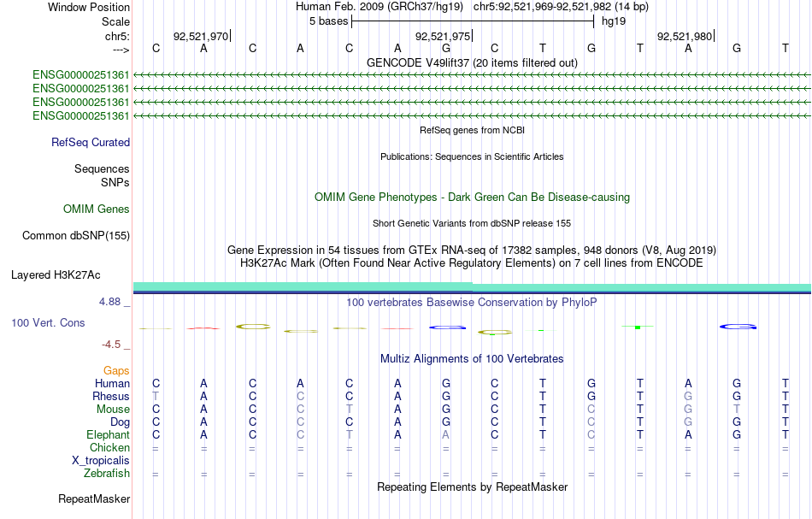Select the Mouse species label
Viewport: 812px width, 519px height.
pyautogui.click(x=113, y=410)
